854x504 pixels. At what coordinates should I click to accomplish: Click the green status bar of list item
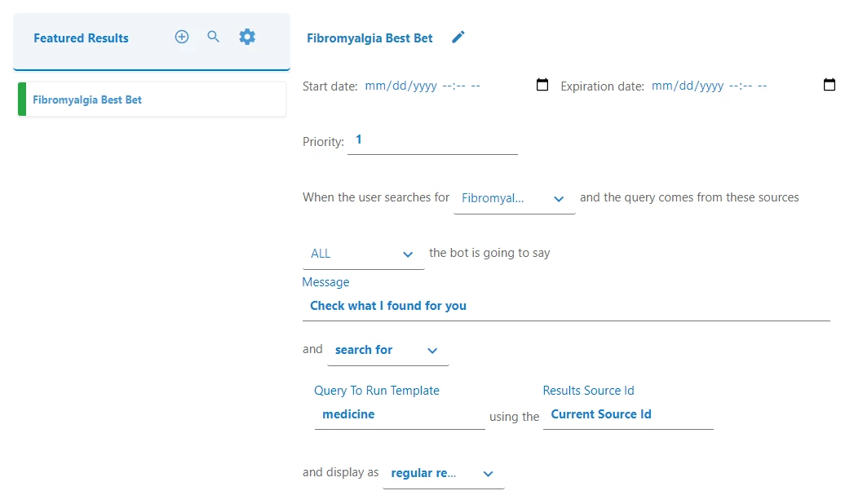[x=22, y=99]
